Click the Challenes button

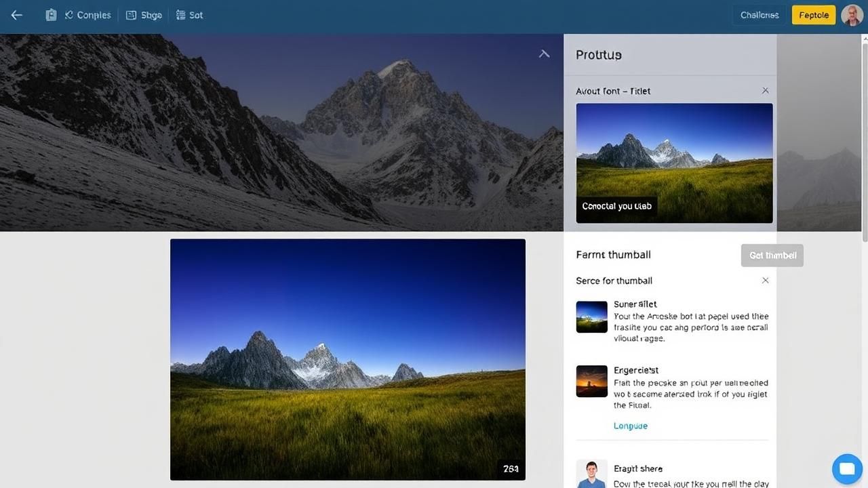759,15
